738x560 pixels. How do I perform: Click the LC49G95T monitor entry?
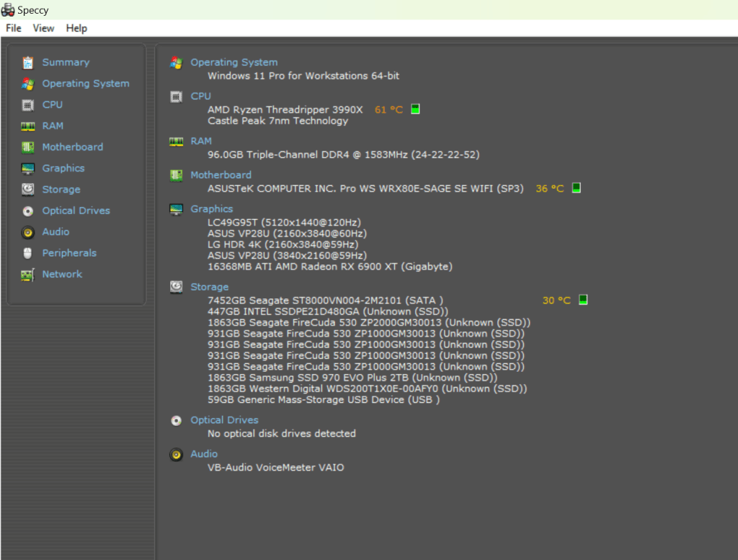point(284,222)
